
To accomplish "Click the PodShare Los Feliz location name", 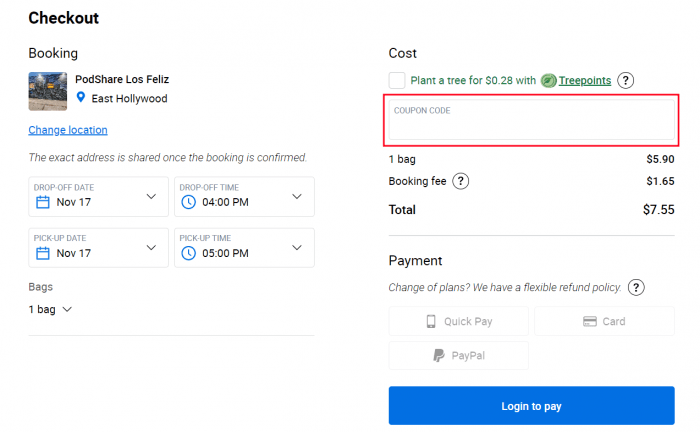I will (122, 79).
